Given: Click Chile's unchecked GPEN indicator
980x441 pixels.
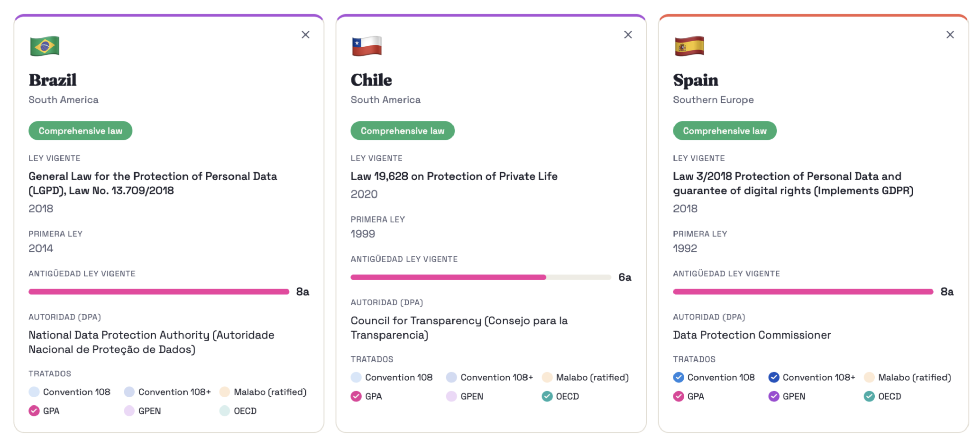Looking at the screenshot, I should pyautogui.click(x=451, y=396).
